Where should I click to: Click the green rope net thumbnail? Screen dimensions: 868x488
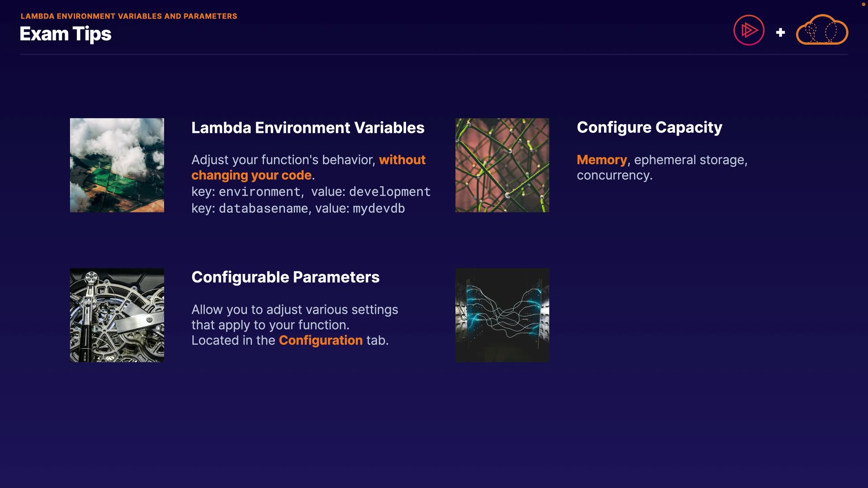502,165
